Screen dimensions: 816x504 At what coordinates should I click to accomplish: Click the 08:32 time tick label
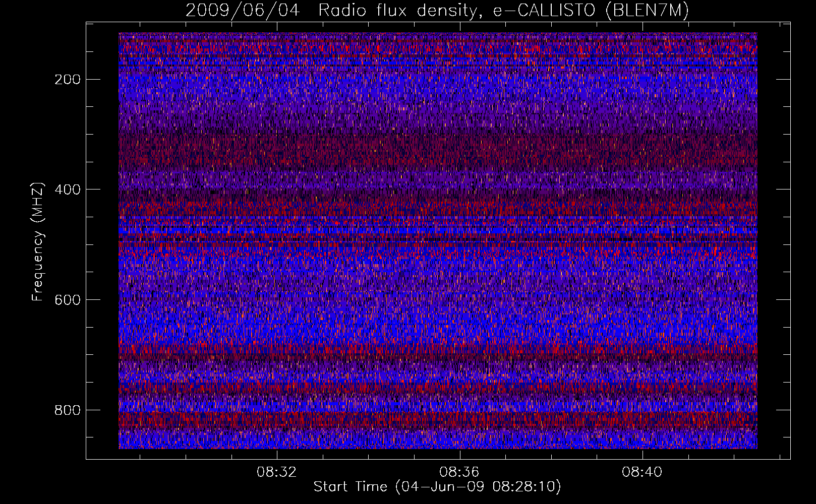(276, 472)
